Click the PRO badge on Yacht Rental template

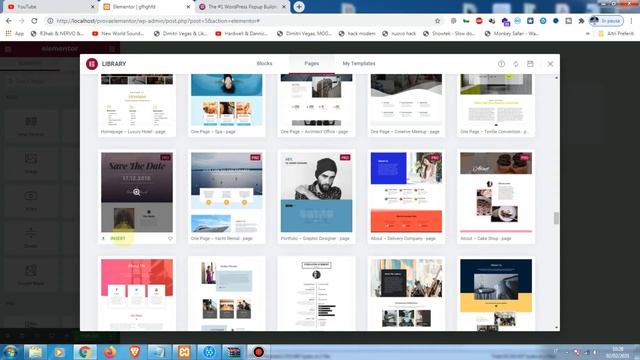click(255, 157)
